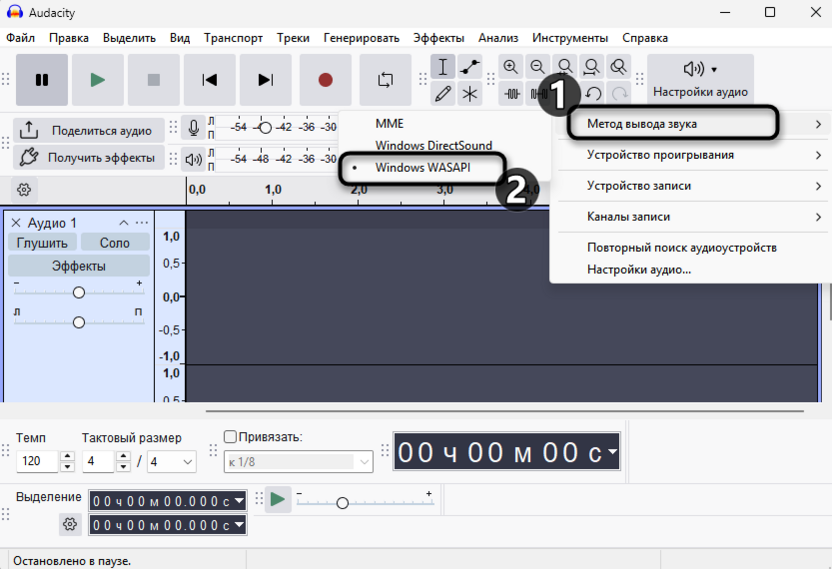
Task: Open selection settings gear icon
Action: [70, 524]
